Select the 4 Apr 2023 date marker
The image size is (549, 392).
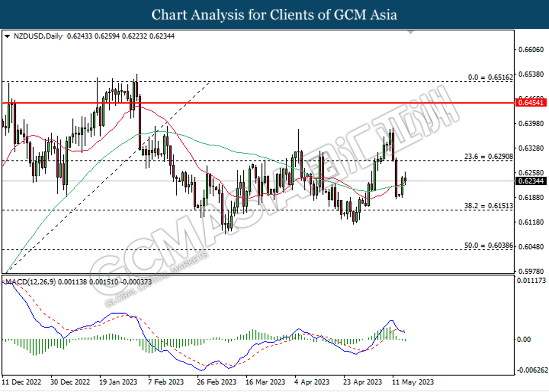click(x=312, y=382)
